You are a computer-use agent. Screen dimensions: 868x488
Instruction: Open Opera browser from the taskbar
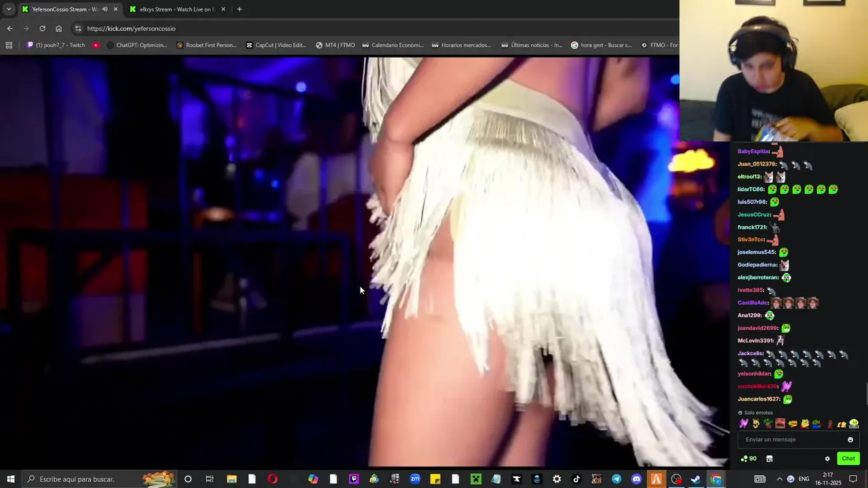pos(273,479)
